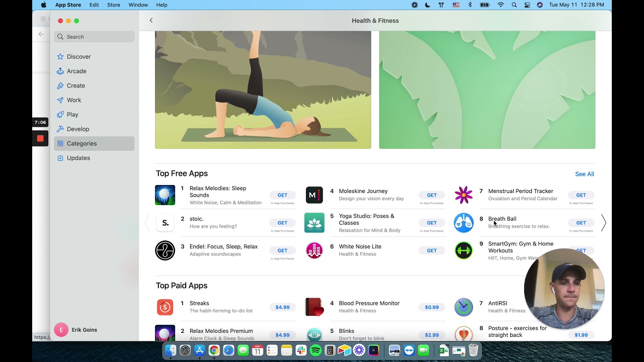Buy Blood Pressure Monitor for $0.99
This screenshot has width=644, height=362.
432,307
